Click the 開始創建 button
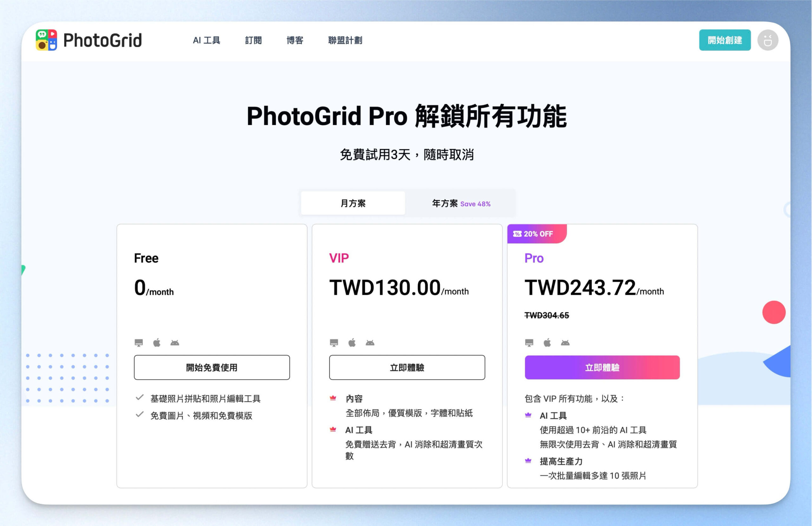Viewport: 812px width, 526px height. (x=725, y=40)
